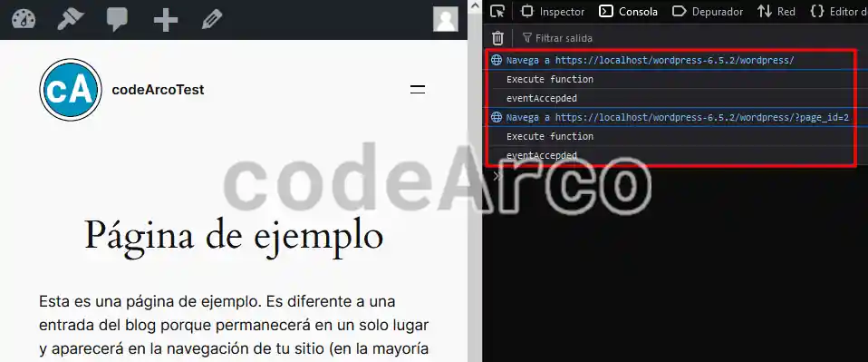Viewport: 868px width, 362px height.
Task: Open the comments bubble icon
Action: pos(118,20)
